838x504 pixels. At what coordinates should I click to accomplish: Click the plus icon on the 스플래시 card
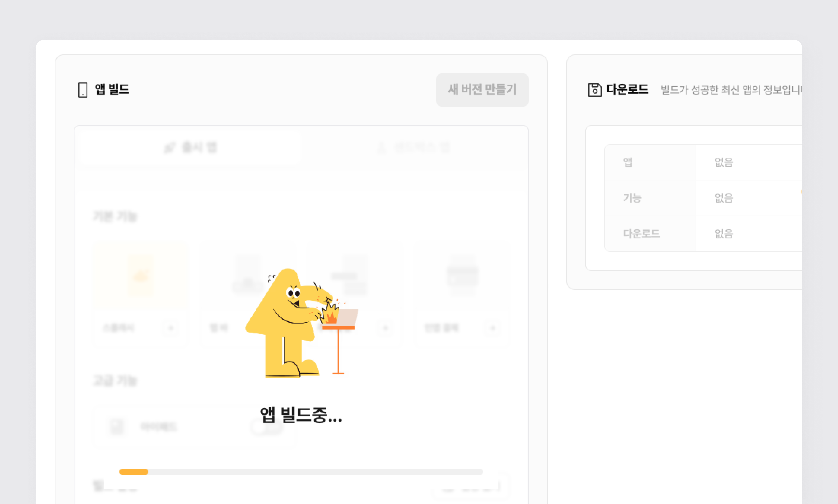(x=171, y=328)
